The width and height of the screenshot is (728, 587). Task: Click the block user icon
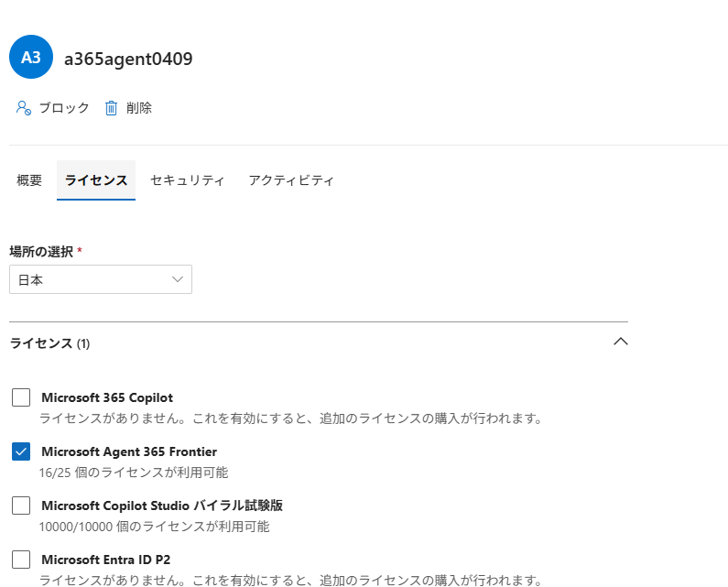pyautogui.click(x=24, y=108)
